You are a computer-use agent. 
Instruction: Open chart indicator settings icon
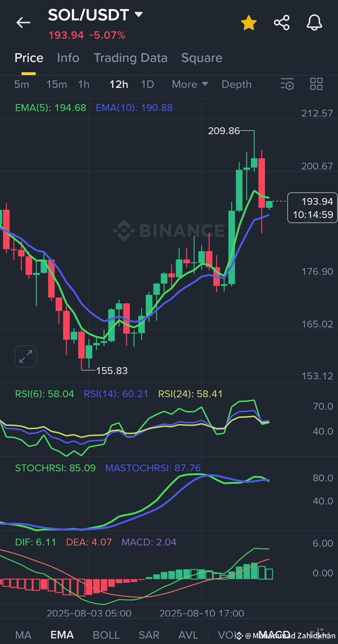[287, 84]
